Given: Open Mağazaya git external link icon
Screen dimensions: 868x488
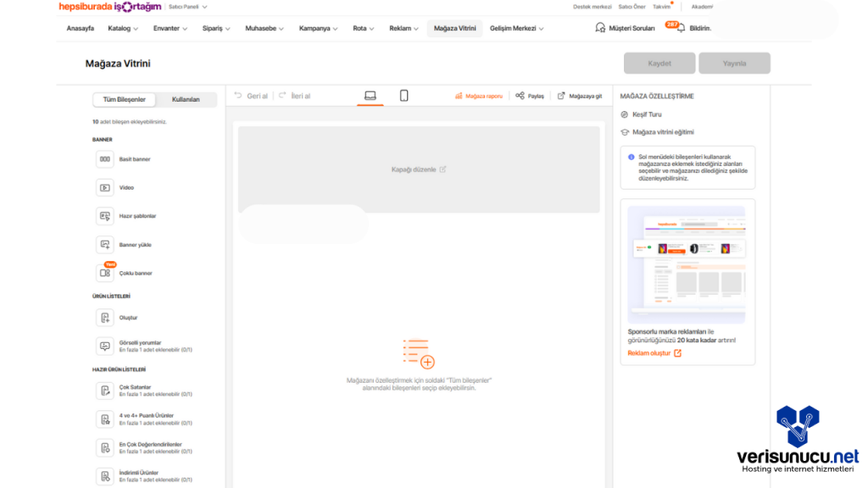Looking at the screenshot, I should tap(561, 96).
